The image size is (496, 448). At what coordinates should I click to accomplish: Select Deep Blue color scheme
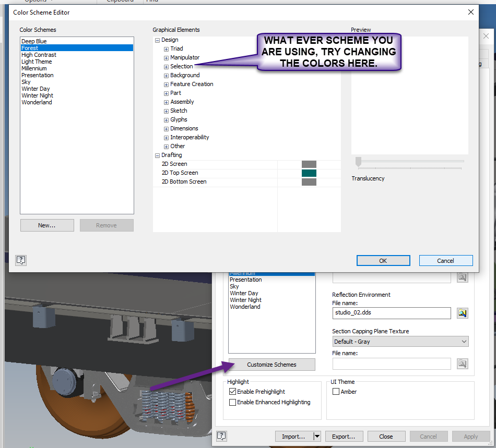click(77, 41)
